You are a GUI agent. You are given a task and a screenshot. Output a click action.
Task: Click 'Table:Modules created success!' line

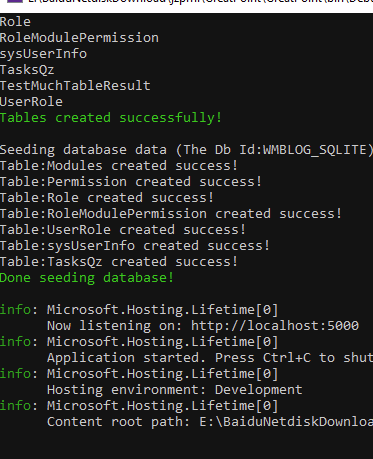click(119, 166)
